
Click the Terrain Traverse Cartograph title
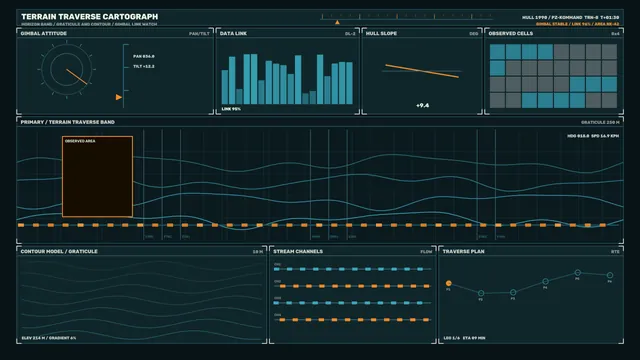coord(89,17)
